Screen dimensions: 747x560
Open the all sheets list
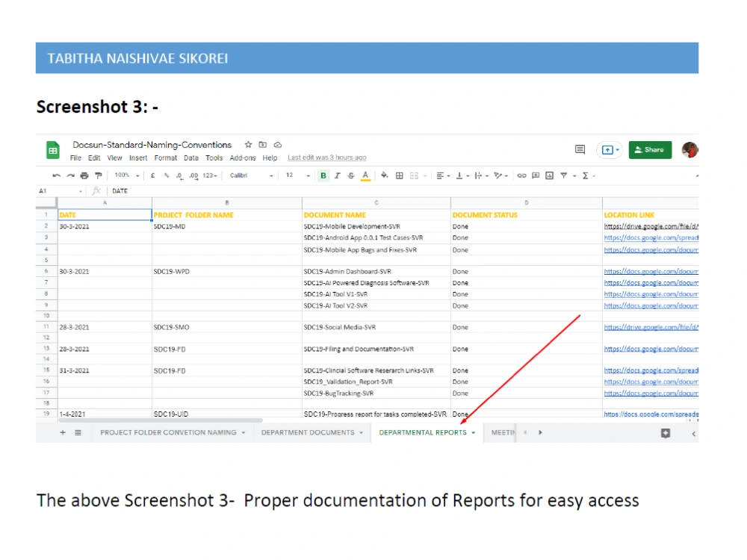78,432
